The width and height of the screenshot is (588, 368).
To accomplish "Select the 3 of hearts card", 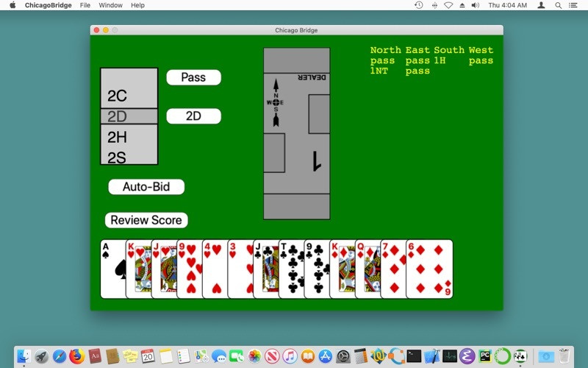I will (240, 269).
